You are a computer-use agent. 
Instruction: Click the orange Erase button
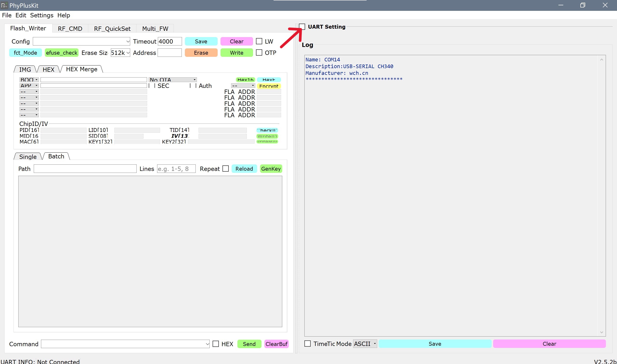tap(201, 52)
